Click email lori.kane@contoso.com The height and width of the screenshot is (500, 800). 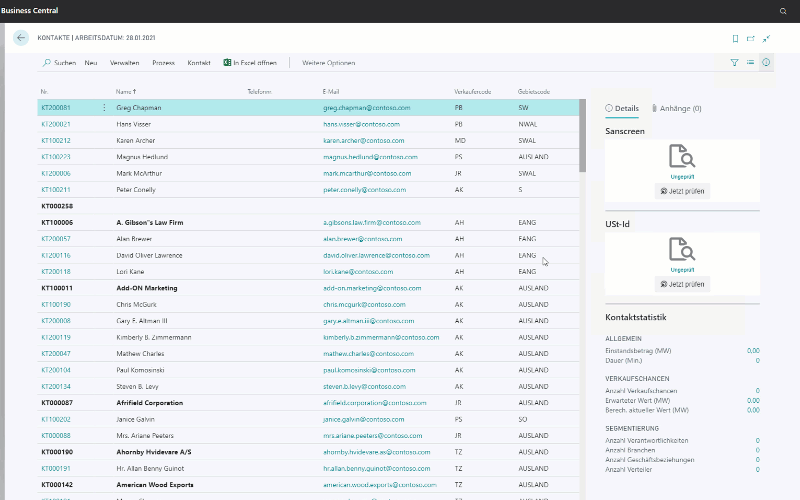tap(358, 271)
